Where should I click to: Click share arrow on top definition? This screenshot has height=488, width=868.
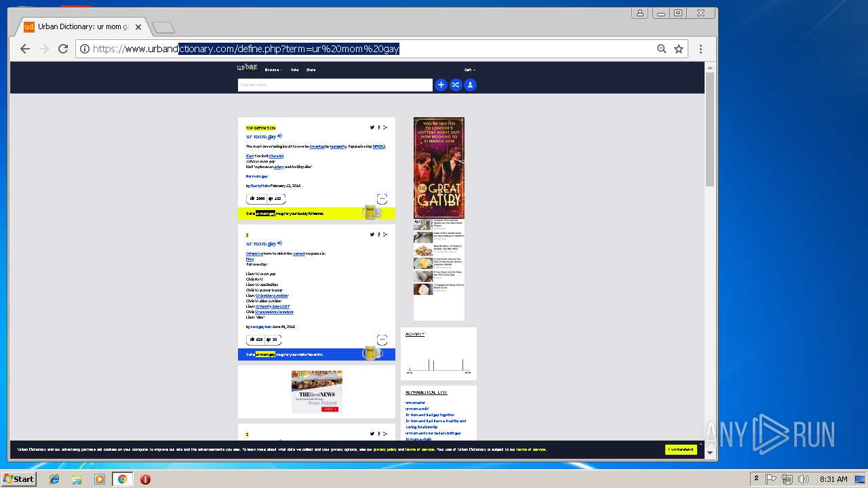[385, 127]
